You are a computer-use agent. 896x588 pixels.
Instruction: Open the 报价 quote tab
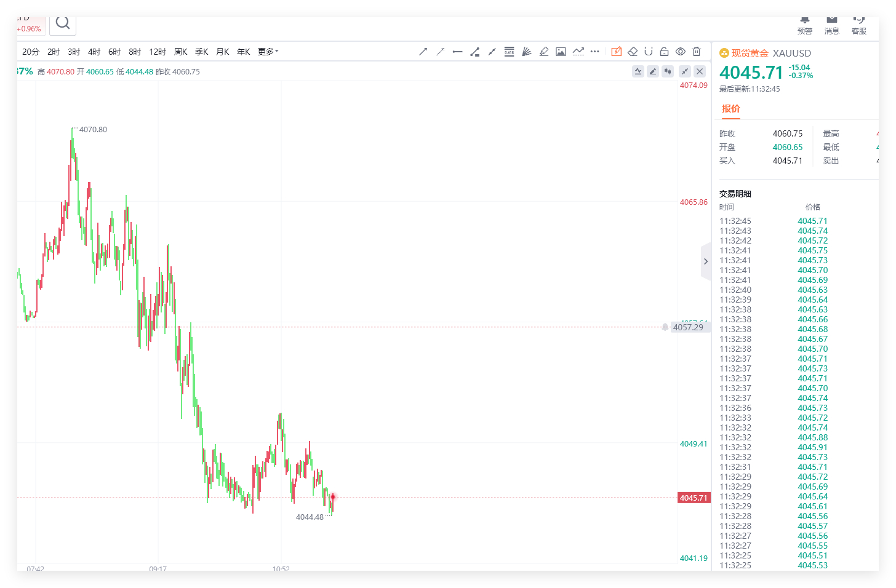[731, 109]
